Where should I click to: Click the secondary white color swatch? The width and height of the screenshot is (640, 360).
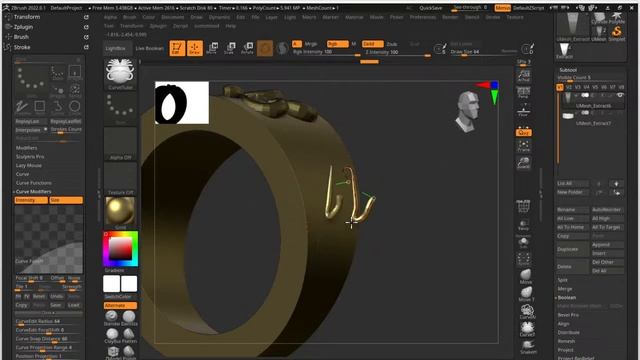[x=129, y=284]
